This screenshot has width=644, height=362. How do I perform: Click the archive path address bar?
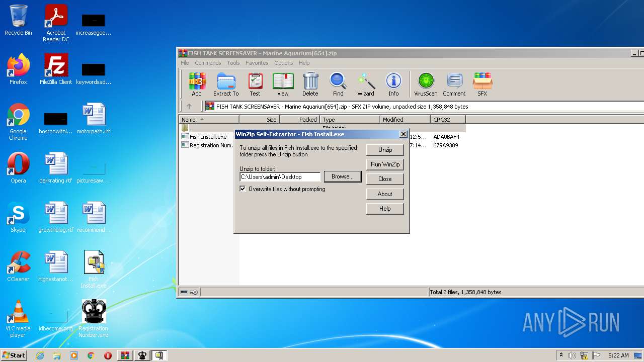(x=424, y=106)
